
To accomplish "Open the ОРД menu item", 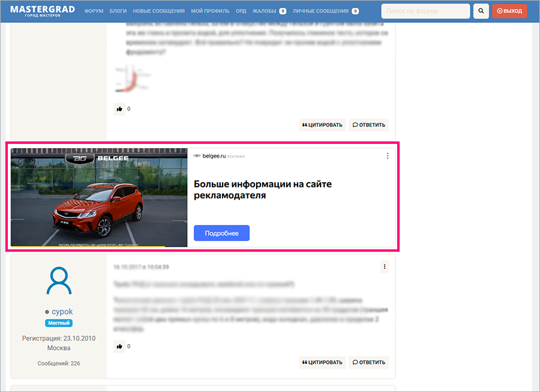I will coord(241,11).
